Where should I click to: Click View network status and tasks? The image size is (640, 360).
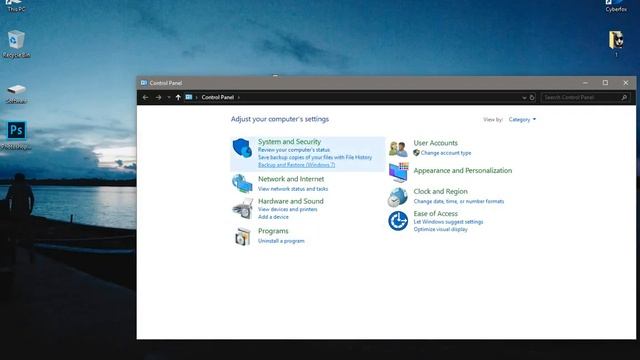(293, 189)
